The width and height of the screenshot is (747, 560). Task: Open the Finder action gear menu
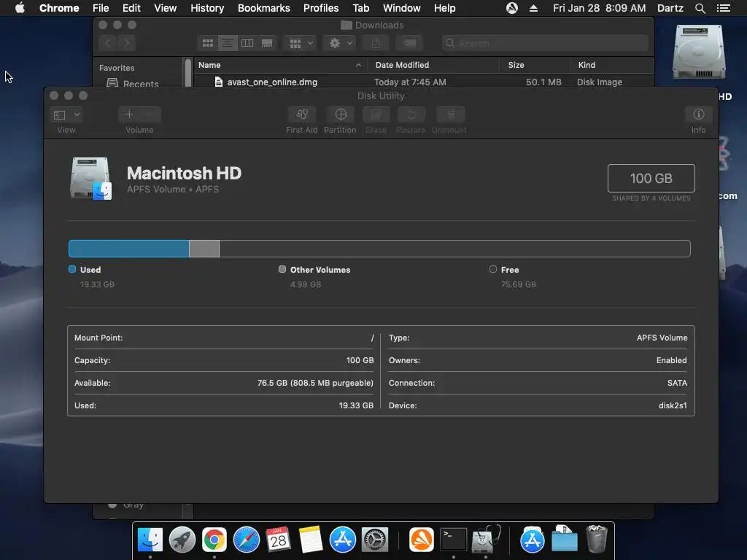click(x=340, y=43)
